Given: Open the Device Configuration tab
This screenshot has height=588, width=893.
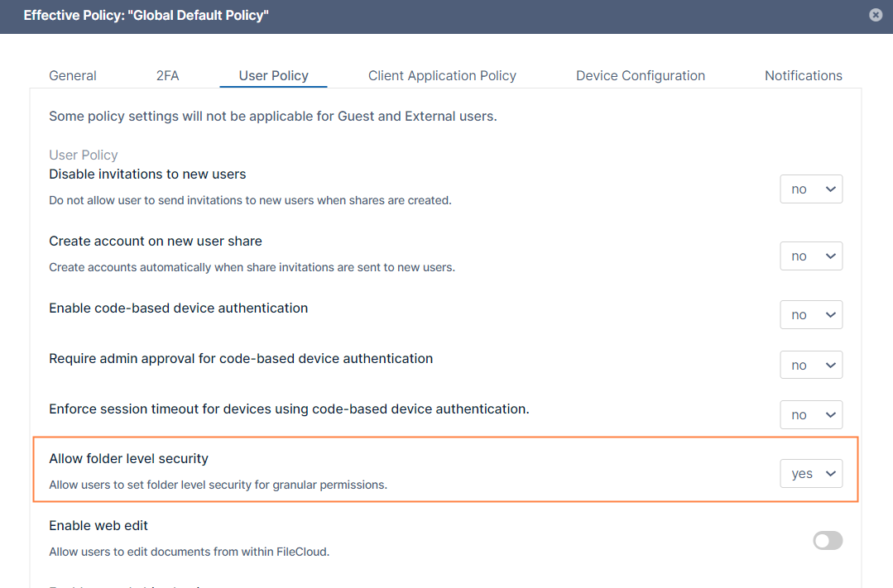Looking at the screenshot, I should (x=641, y=75).
